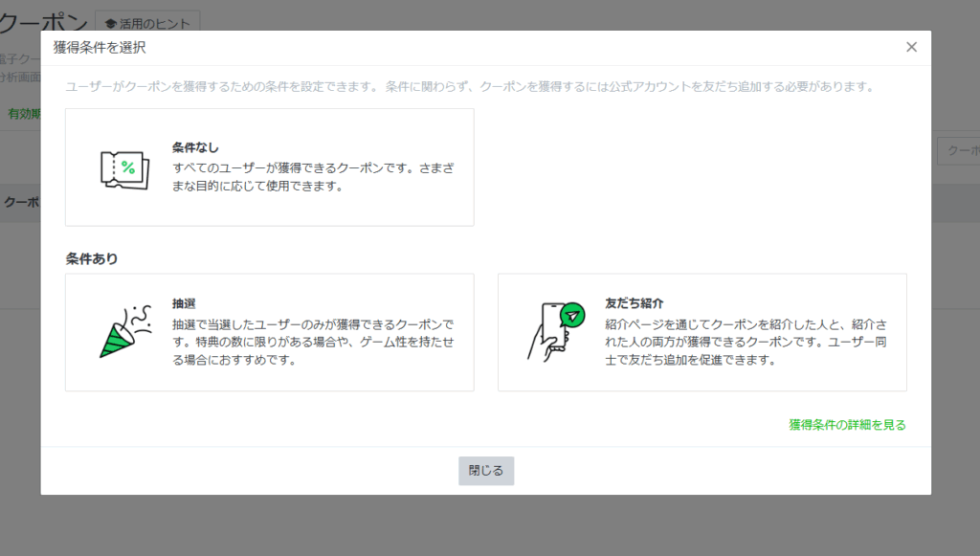Image resolution: width=980 pixels, height=556 pixels.
Task: Click the grey intro text starting ユーザーがクーポン
Action: click(469, 87)
